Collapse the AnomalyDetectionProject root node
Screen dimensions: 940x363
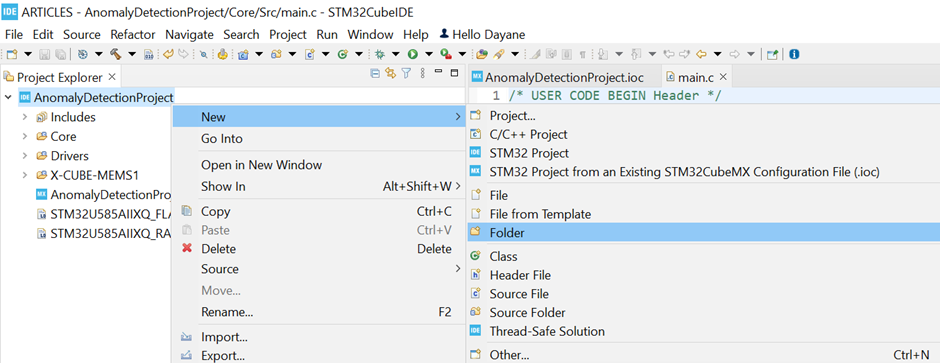pyautogui.click(x=8, y=97)
